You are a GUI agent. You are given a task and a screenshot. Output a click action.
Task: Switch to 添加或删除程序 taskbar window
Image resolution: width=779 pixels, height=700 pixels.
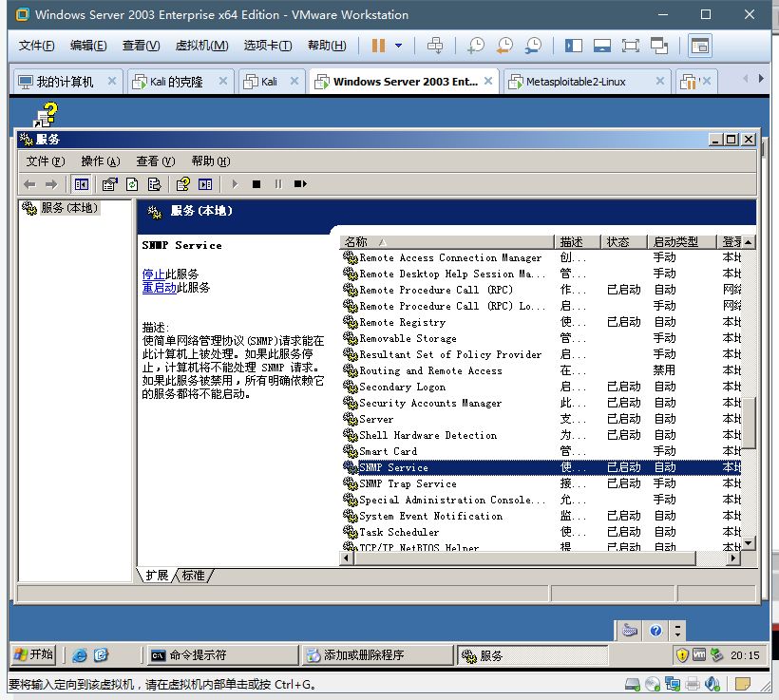point(377,655)
